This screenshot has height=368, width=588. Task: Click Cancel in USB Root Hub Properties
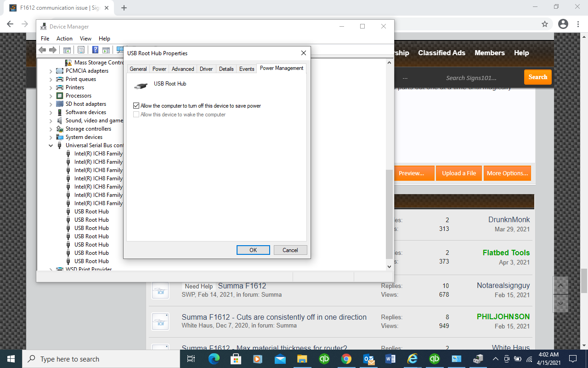290,250
